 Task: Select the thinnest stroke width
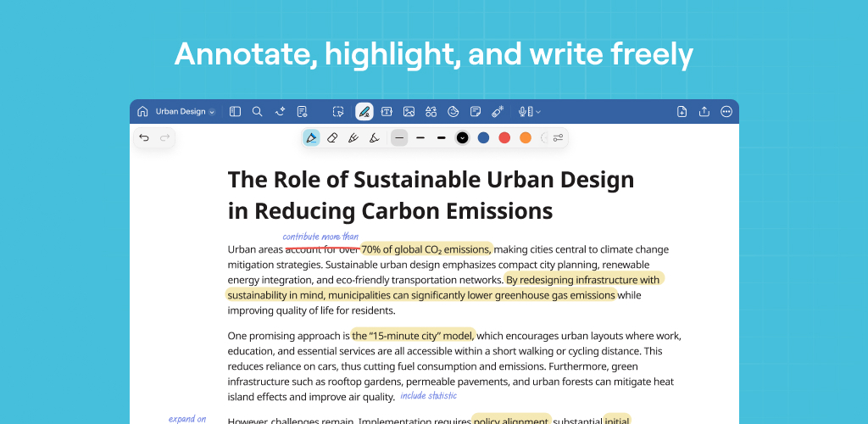point(399,137)
